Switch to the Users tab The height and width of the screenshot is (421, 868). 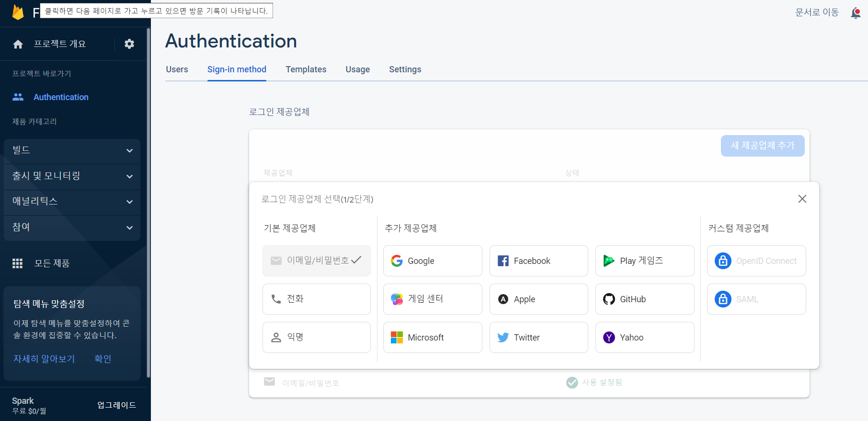tap(177, 69)
